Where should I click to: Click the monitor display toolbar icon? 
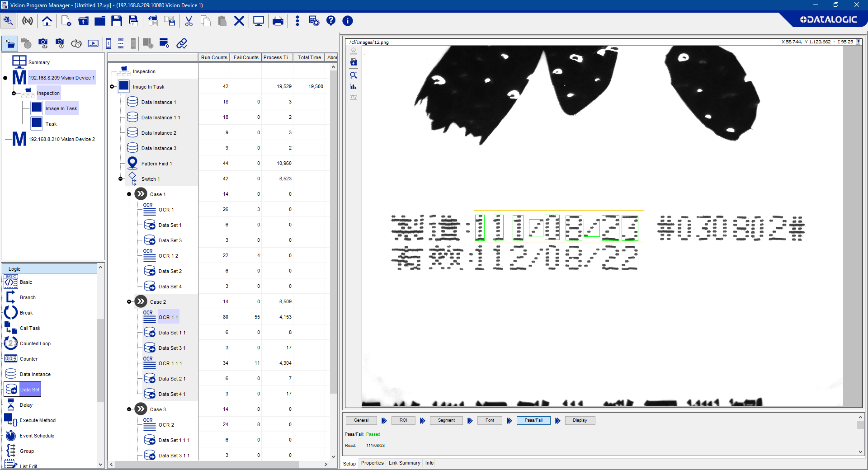coord(259,21)
